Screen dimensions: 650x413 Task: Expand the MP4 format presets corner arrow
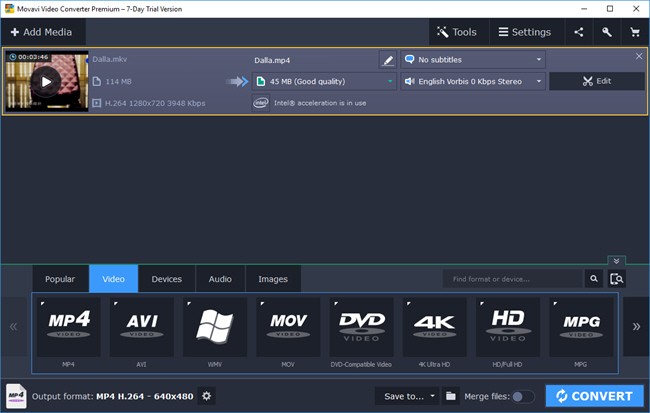[x=42, y=304]
